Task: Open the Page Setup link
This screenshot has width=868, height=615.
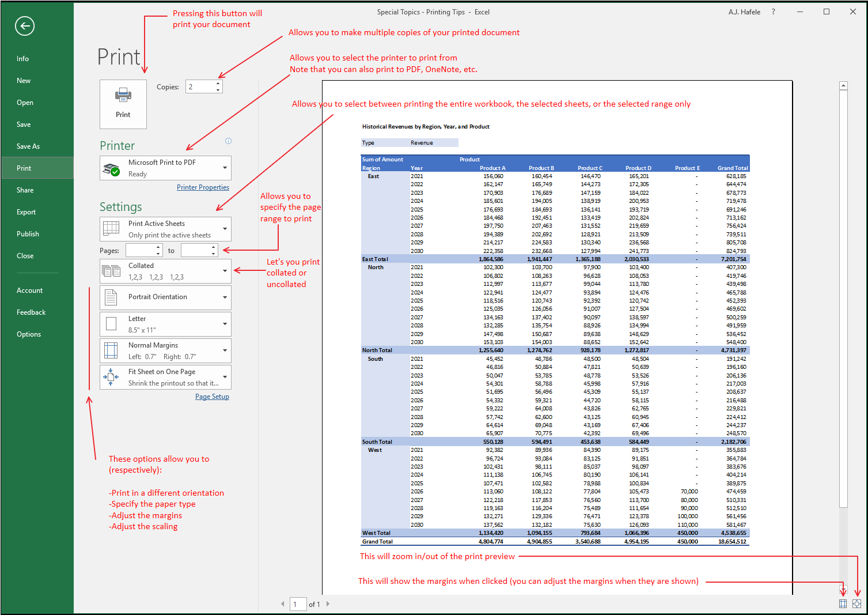Action: click(212, 397)
